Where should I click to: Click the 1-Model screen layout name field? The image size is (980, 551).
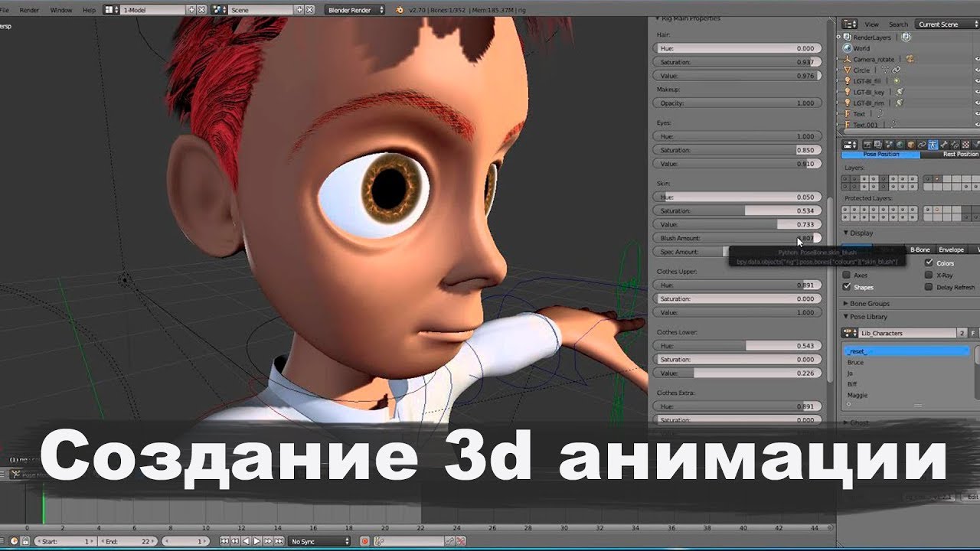tap(153, 10)
